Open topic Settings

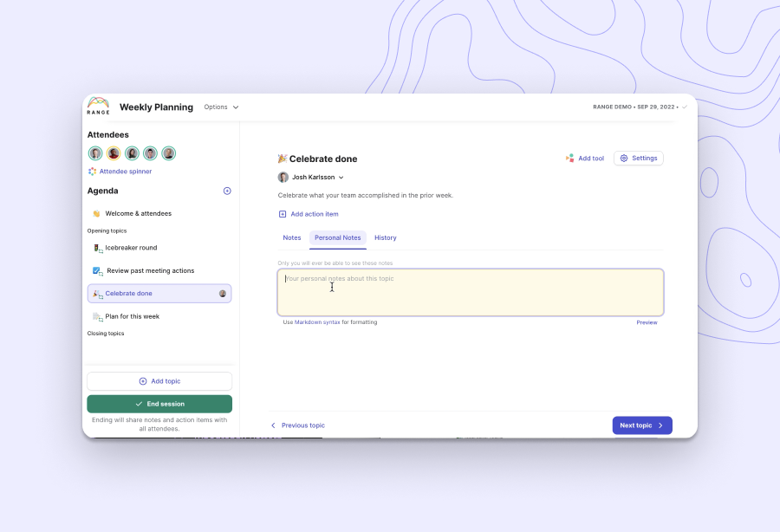638,158
